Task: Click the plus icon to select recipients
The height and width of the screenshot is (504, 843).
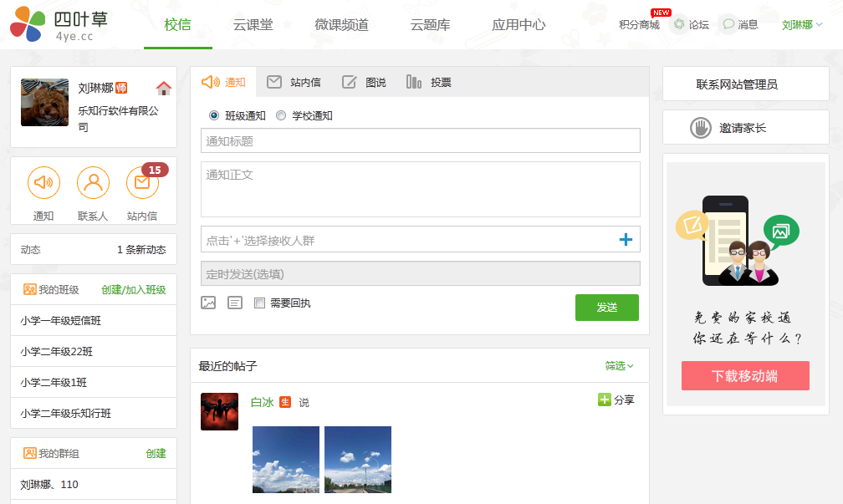Action: pos(626,240)
